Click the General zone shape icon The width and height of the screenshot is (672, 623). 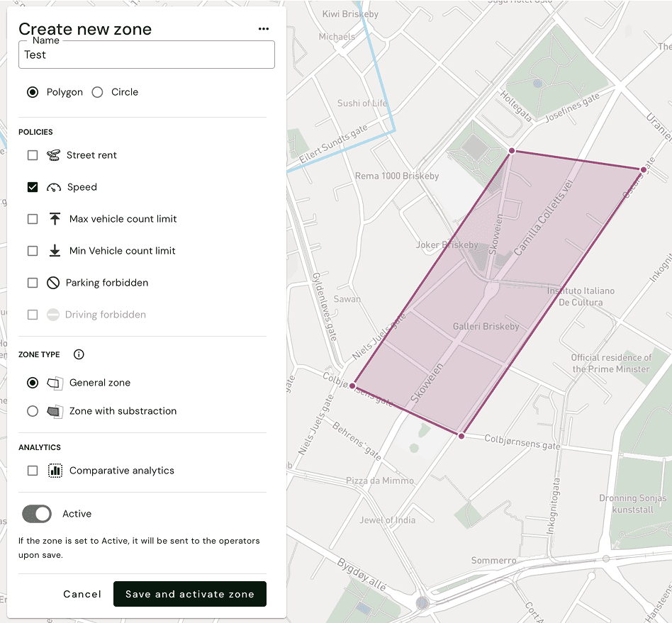pyautogui.click(x=55, y=383)
